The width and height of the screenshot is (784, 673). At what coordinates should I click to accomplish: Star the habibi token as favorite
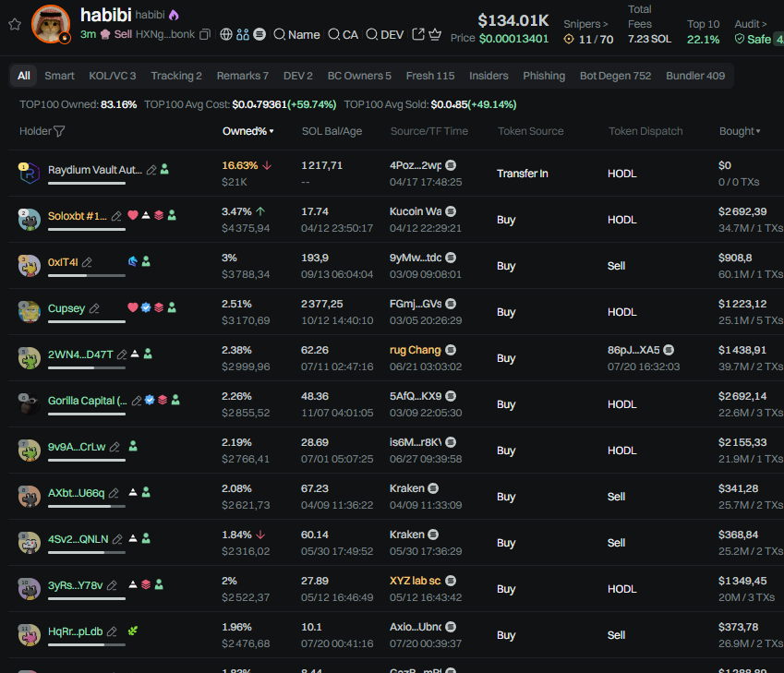[15, 24]
